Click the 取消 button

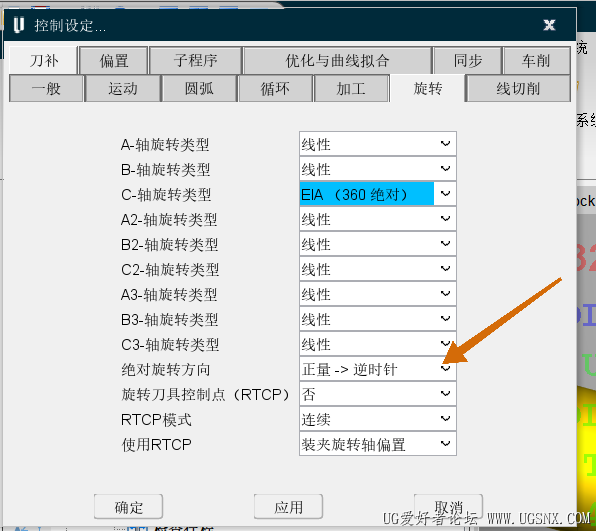point(449,507)
